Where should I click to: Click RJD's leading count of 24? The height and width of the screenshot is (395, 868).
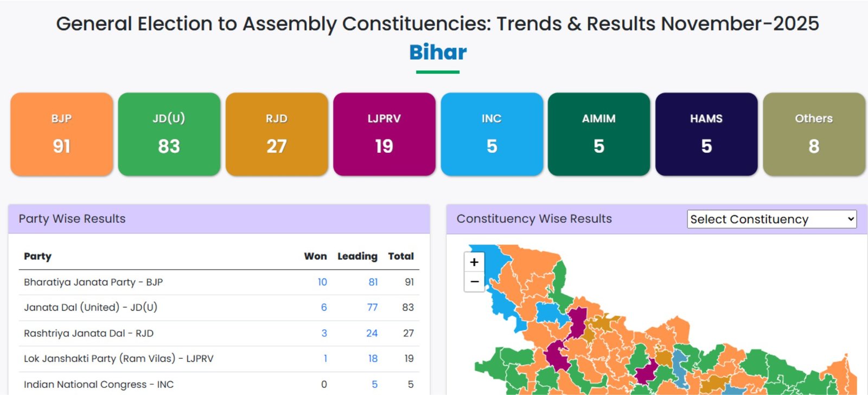pyautogui.click(x=372, y=333)
